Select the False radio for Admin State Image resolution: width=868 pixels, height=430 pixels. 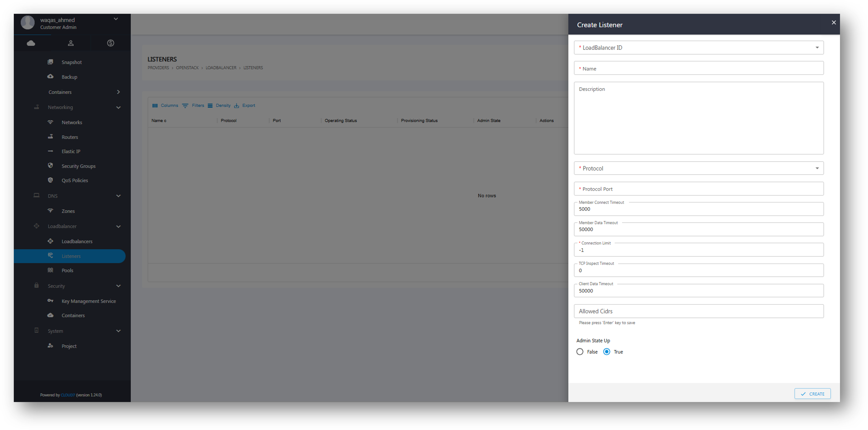[580, 352]
